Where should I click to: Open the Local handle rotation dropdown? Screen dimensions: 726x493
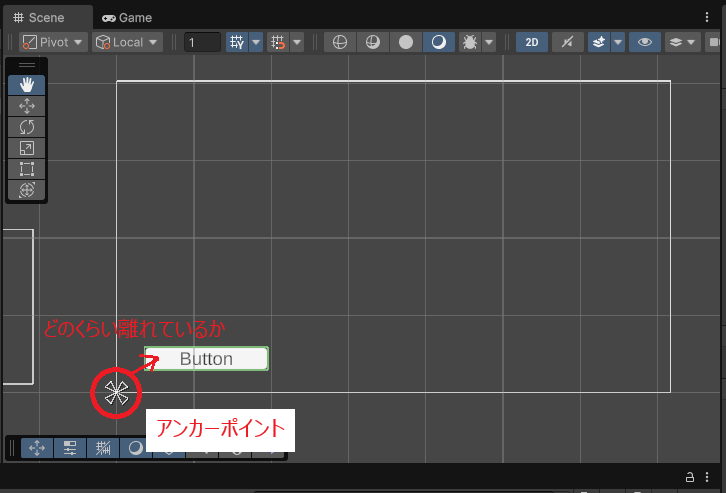[x=127, y=42]
